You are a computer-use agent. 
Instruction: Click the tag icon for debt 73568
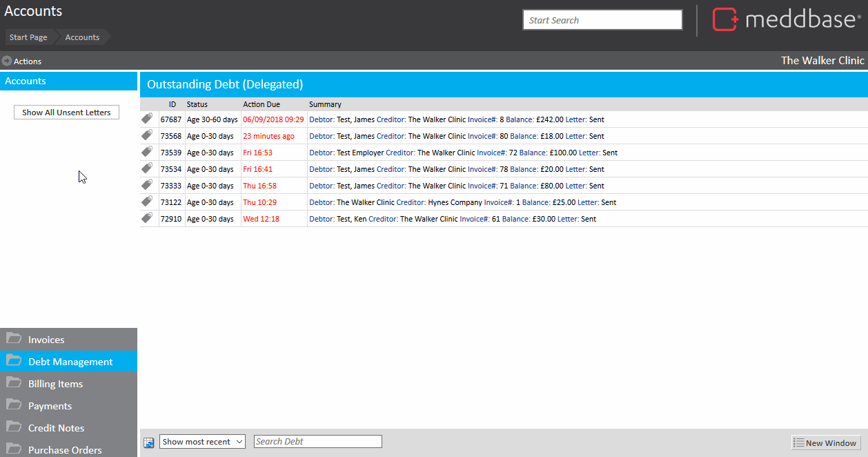pos(147,135)
